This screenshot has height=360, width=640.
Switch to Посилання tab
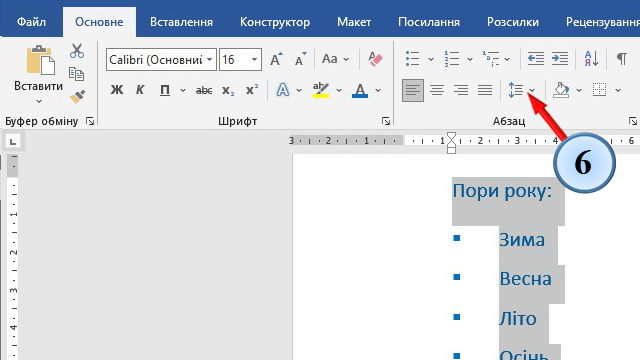click(429, 22)
